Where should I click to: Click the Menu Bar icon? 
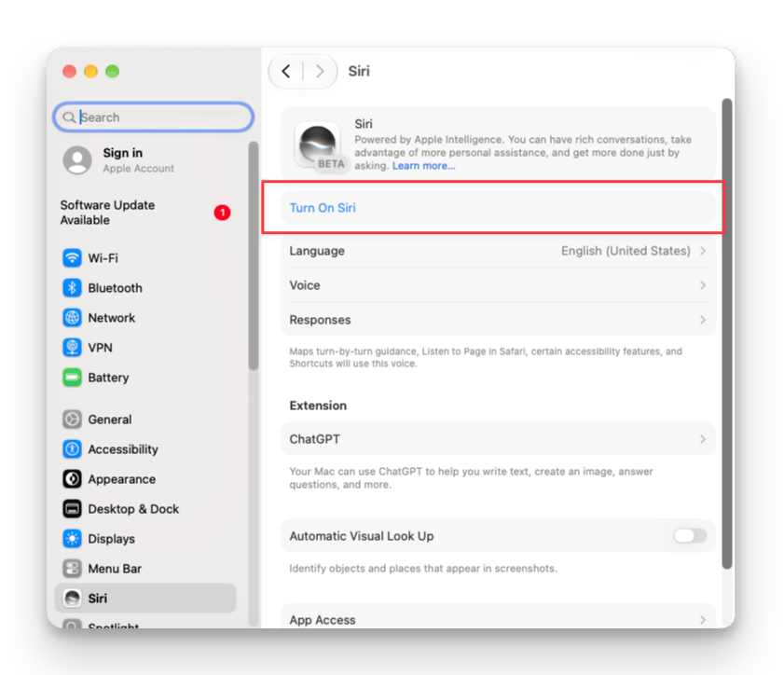point(72,569)
